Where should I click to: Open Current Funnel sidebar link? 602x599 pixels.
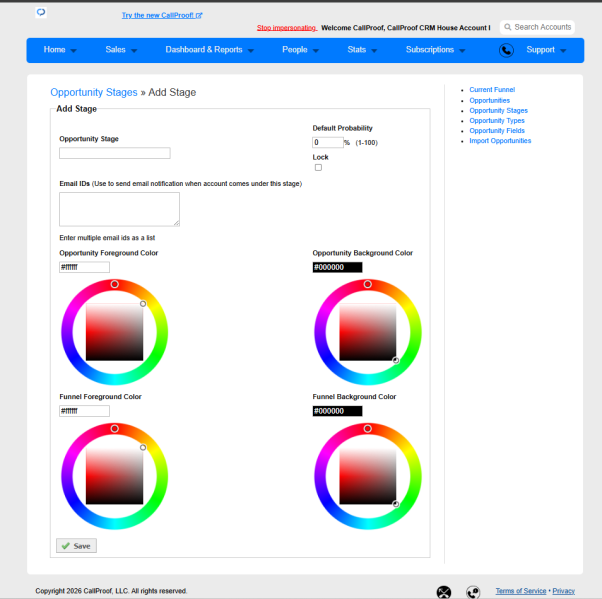[492, 89]
